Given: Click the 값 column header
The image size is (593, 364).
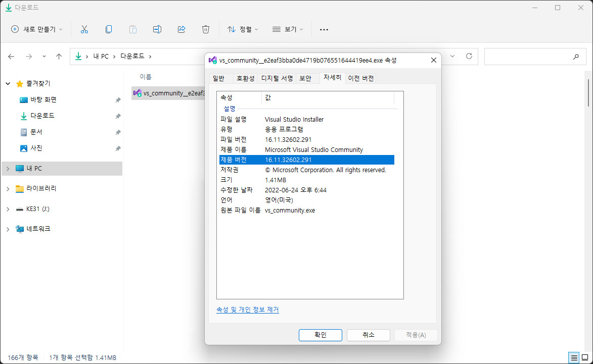Looking at the screenshot, I should click(x=328, y=98).
